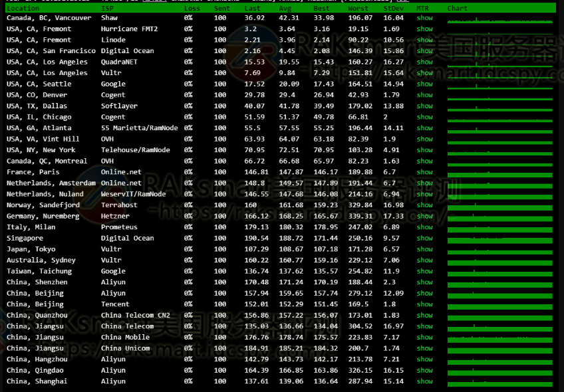The width and height of the screenshot is (564, 392).
Task: Show MTR for France, Paris Online.net
Action: (424, 172)
